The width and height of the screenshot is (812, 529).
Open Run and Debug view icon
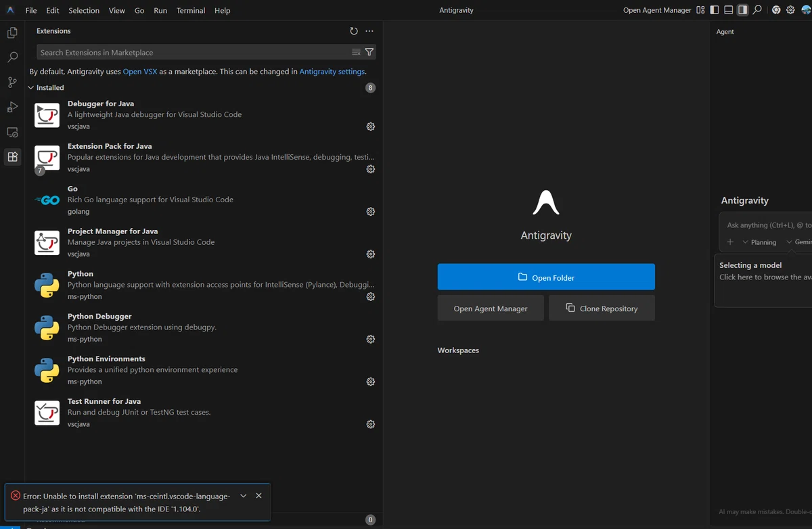point(12,107)
